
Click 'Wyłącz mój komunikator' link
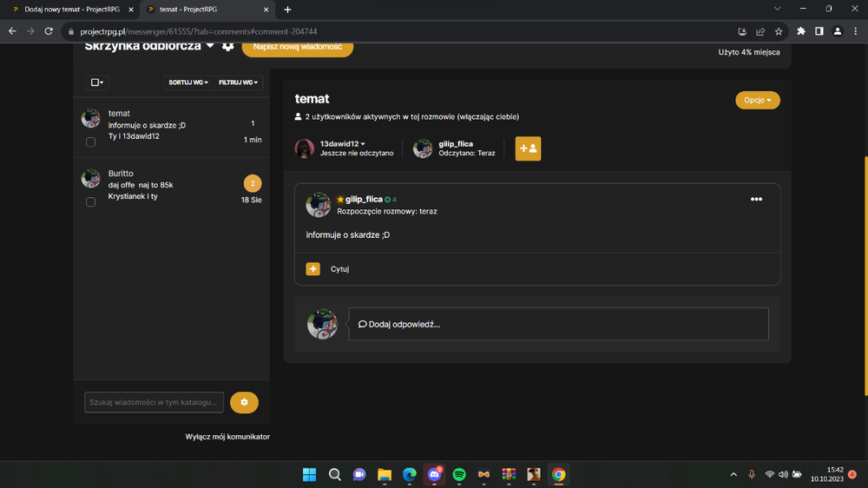click(x=227, y=437)
